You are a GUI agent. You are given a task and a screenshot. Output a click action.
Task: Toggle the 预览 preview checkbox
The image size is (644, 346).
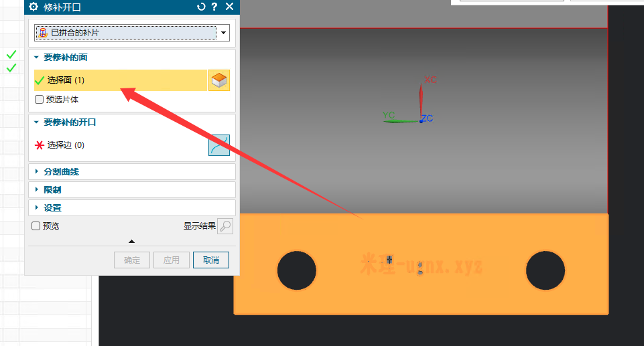click(36, 226)
